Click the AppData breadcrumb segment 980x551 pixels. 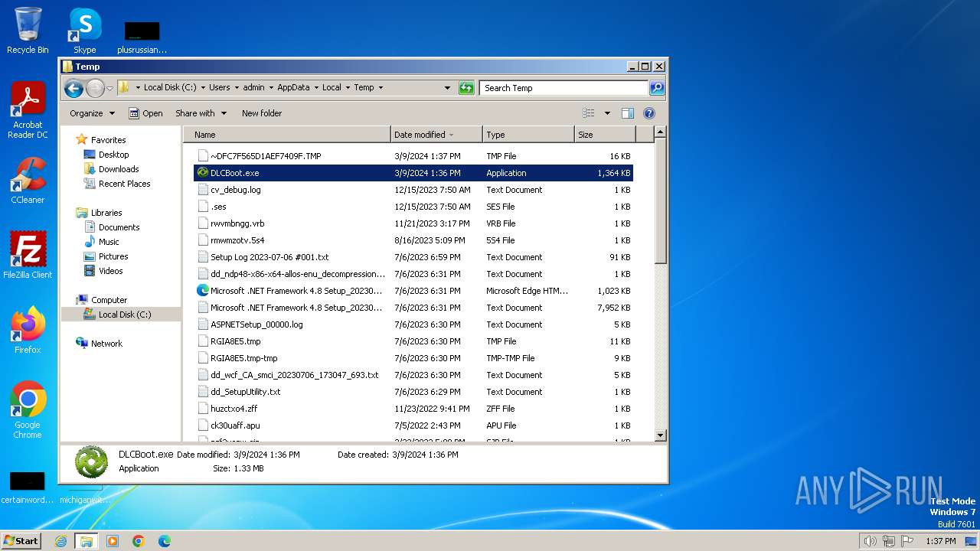pos(293,88)
